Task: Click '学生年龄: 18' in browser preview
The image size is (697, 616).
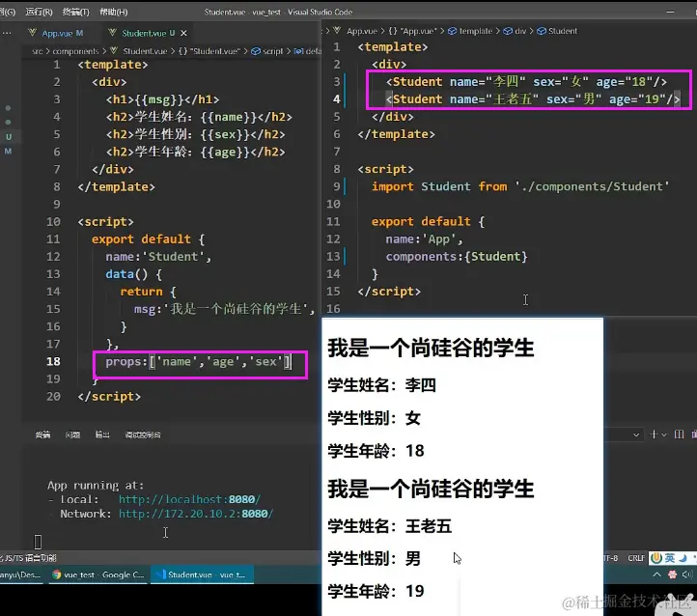Action: 376,451
